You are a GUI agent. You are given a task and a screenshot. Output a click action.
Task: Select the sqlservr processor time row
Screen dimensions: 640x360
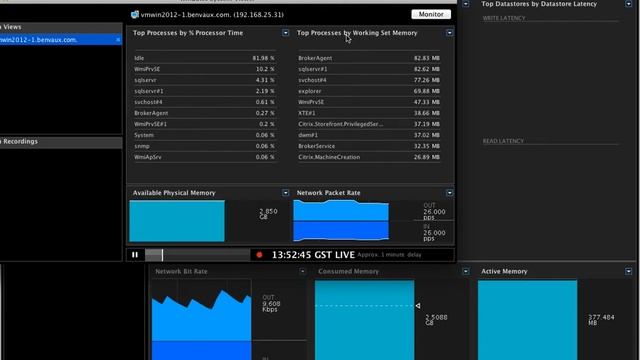(204, 80)
